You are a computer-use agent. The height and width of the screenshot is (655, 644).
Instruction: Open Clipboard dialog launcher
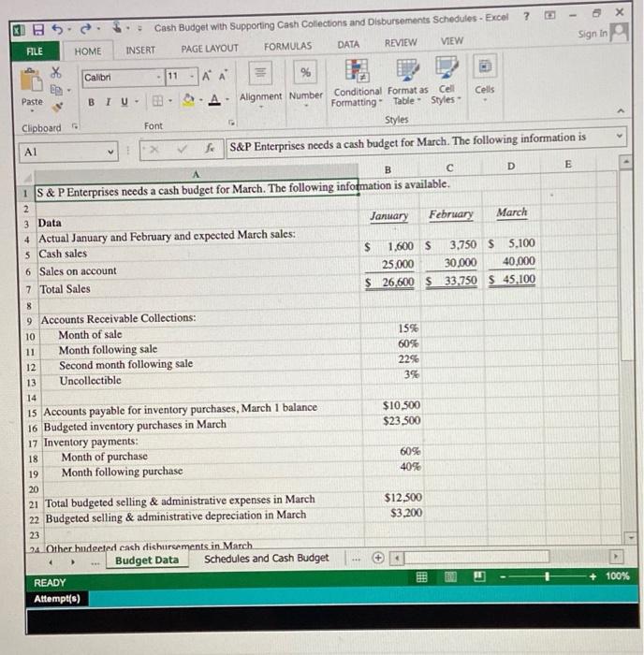point(75,126)
